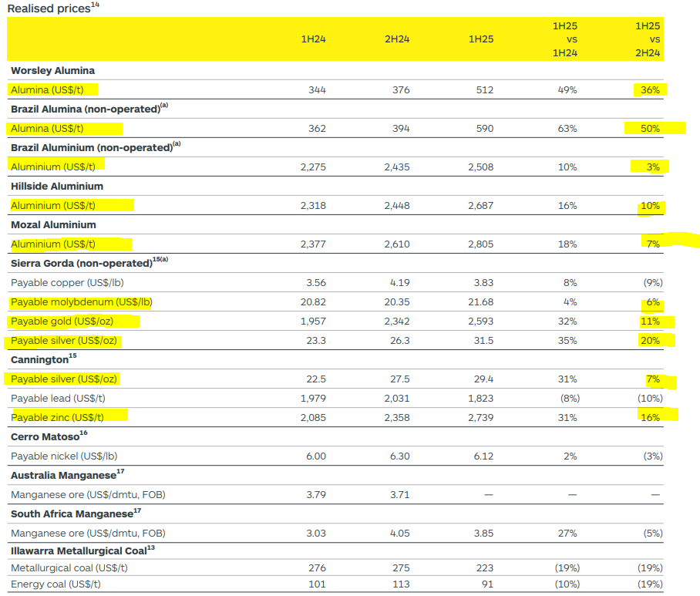The width and height of the screenshot is (700, 596).
Task: Select the 1H24 column header
Action: 312,37
